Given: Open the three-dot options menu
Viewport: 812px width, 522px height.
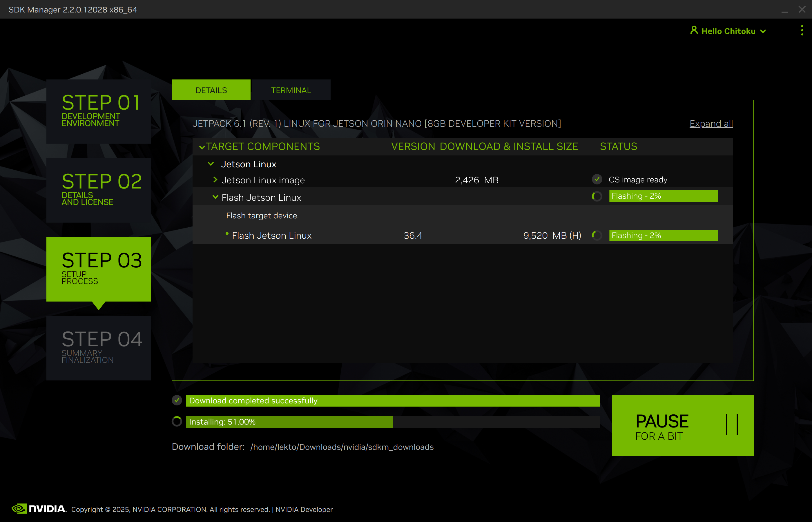Looking at the screenshot, I should tap(802, 30).
